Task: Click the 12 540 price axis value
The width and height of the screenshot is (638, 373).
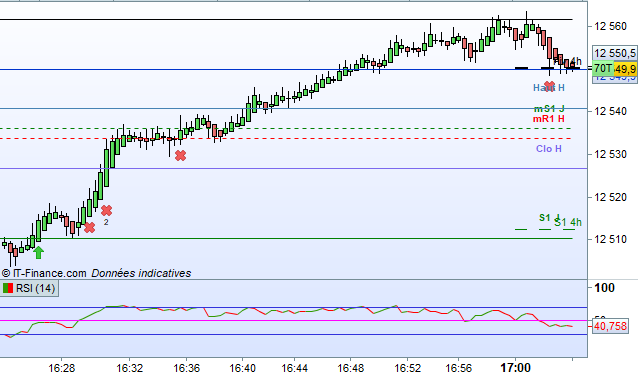Action: pos(610,111)
